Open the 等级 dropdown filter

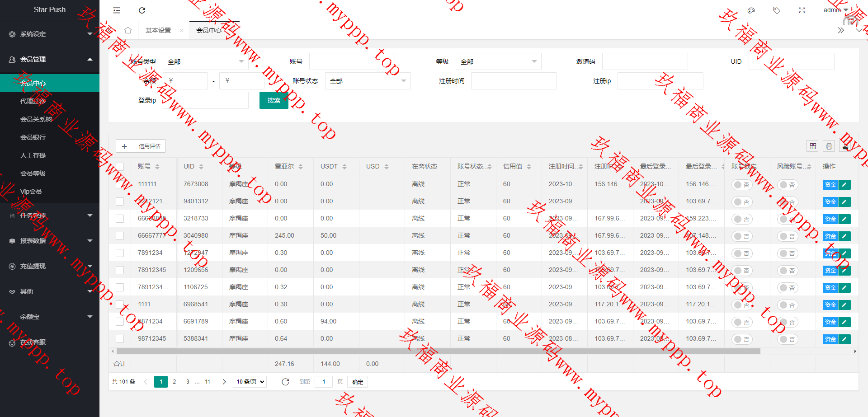coord(498,61)
